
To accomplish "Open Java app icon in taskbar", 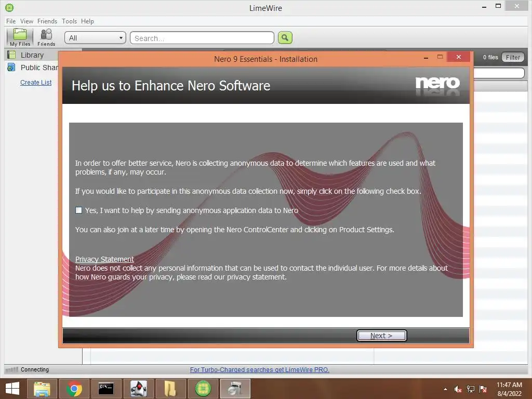I will pyautogui.click(x=138, y=389).
